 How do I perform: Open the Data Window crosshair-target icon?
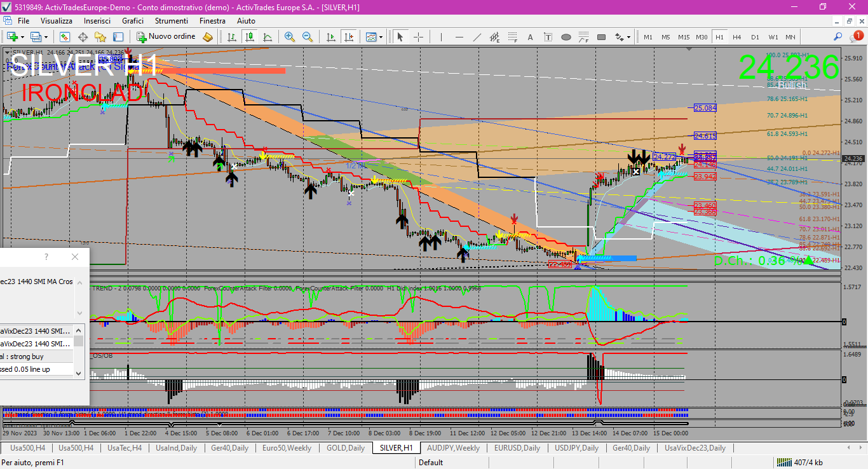point(83,37)
